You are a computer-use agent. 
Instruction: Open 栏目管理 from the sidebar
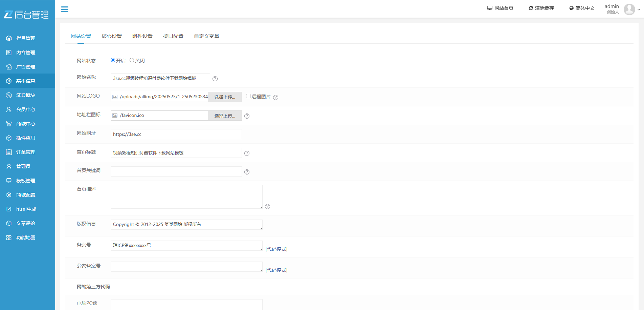[26, 38]
